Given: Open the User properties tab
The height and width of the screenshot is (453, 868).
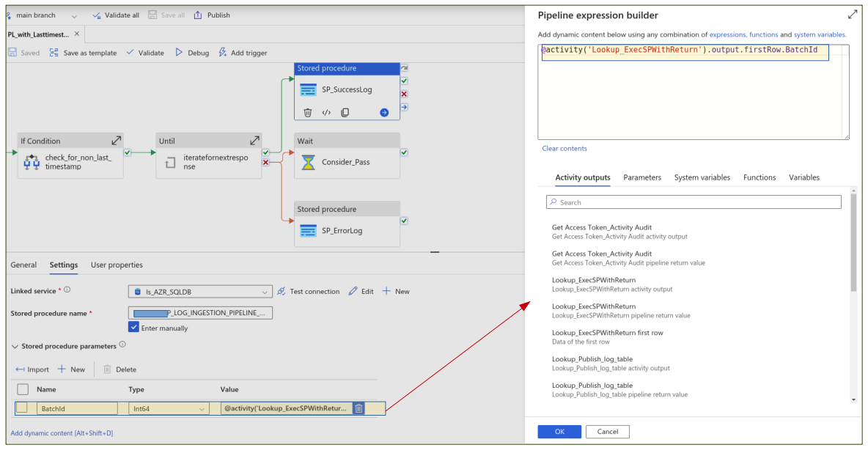Looking at the screenshot, I should click(x=117, y=265).
